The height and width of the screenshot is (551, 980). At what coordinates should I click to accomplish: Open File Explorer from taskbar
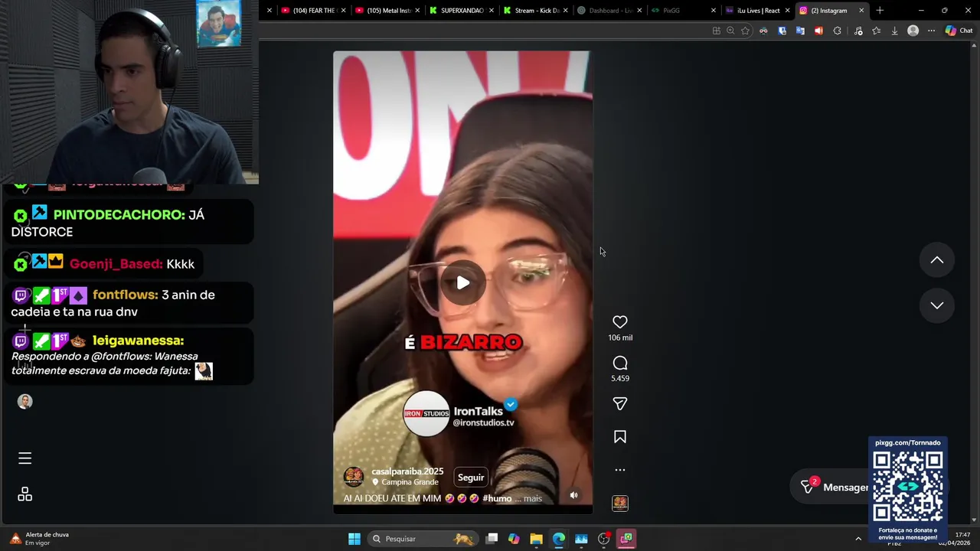click(x=536, y=539)
